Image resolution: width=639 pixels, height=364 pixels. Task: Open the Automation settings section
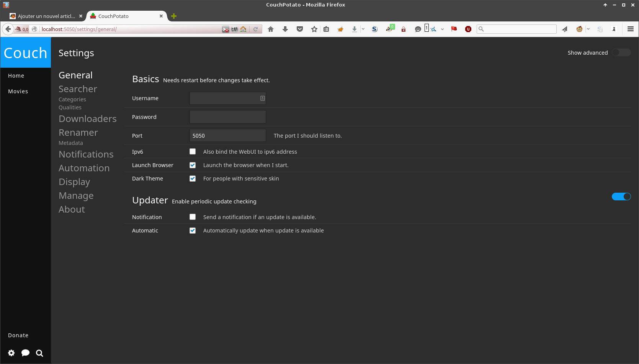click(84, 168)
